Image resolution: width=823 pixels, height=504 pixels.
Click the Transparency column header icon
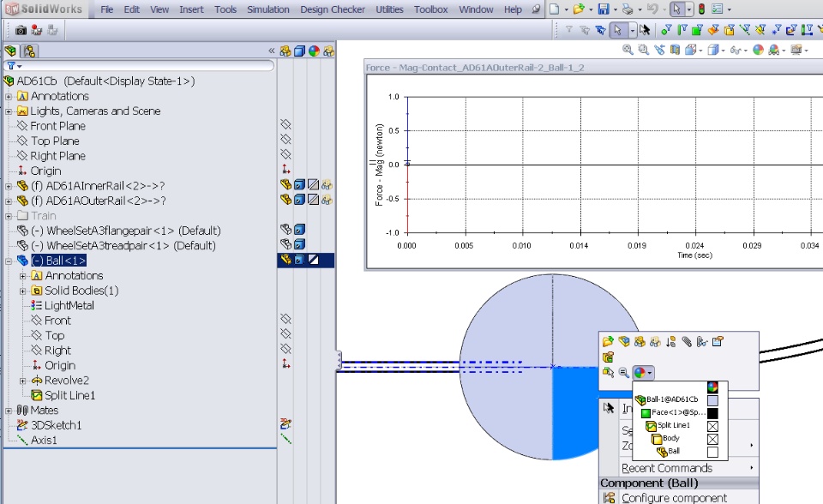[x=328, y=51]
